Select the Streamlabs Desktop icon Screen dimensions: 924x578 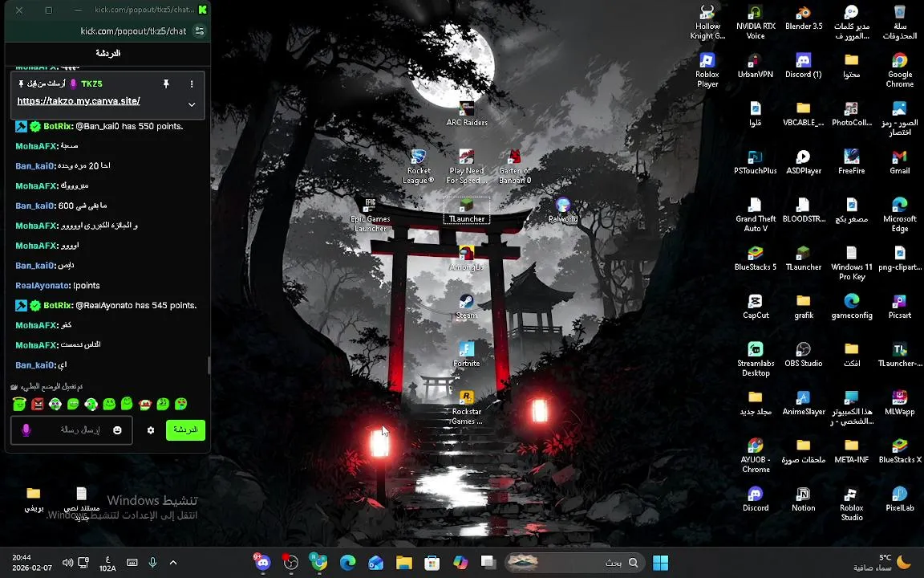click(x=756, y=359)
